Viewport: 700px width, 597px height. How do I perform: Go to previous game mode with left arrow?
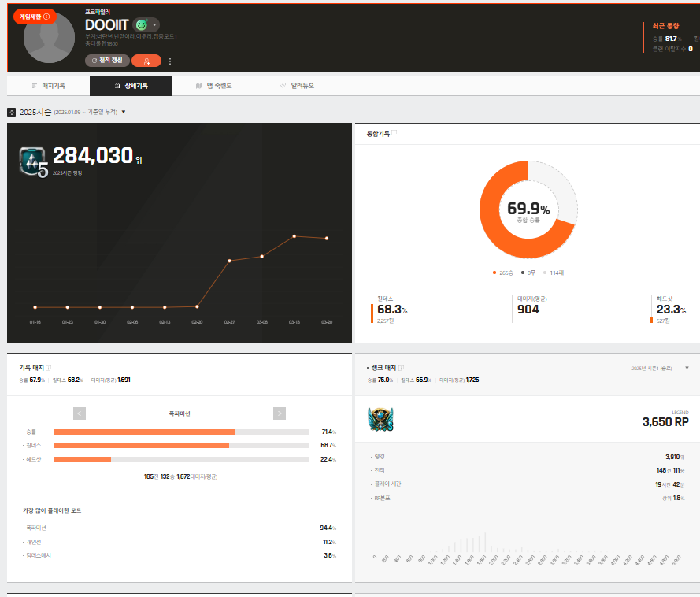tap(79, 413)
